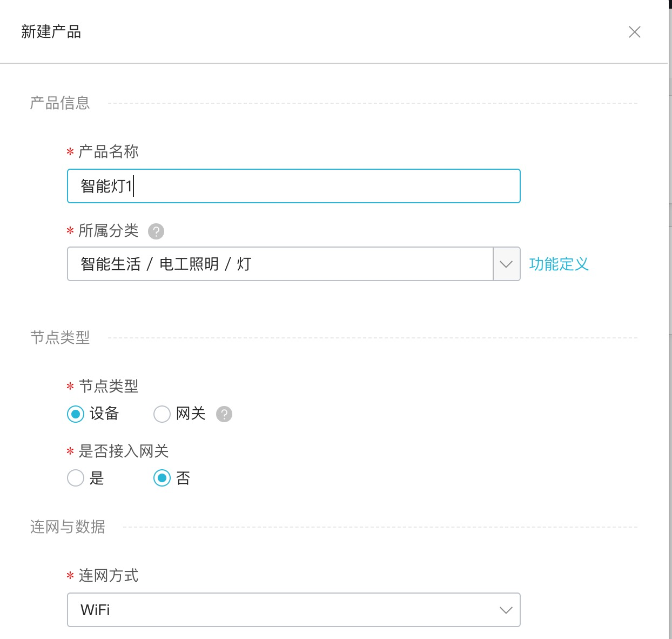Click the 节点类型 section divider heading

(x=60, y=338)
